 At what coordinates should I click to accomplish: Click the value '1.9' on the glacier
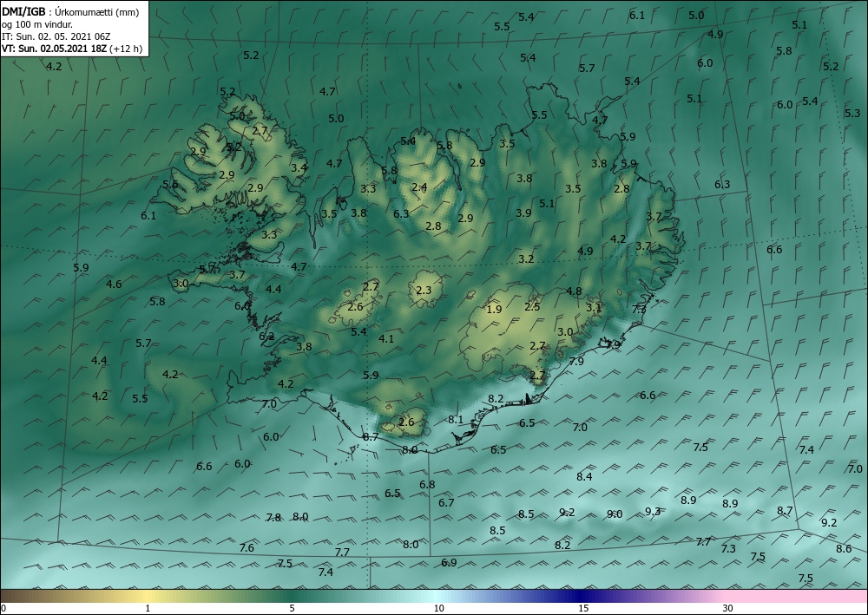[494, 309]
